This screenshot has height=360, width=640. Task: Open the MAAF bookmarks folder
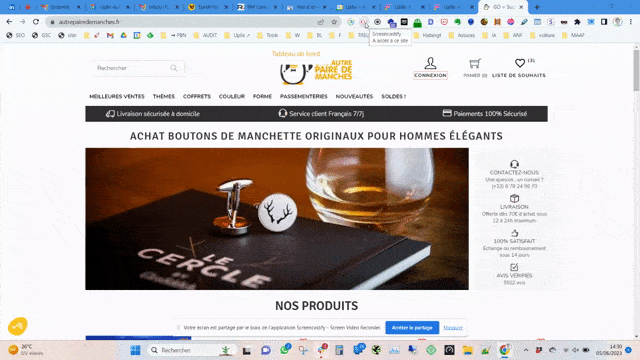click(573, 36)
